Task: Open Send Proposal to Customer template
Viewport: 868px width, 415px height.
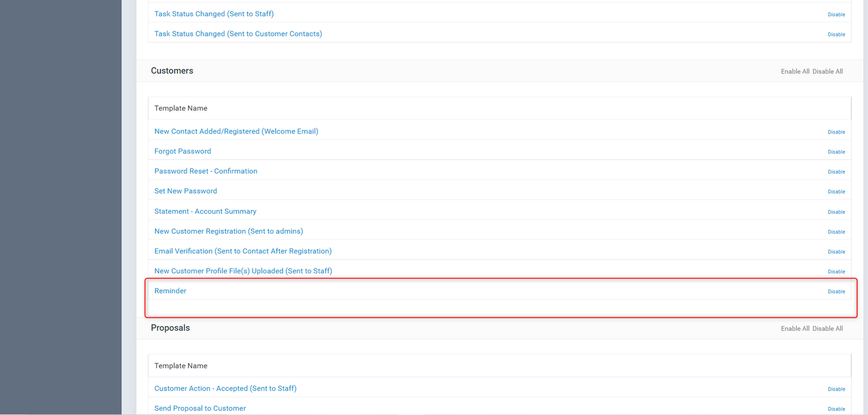Action: click(200, 408)
